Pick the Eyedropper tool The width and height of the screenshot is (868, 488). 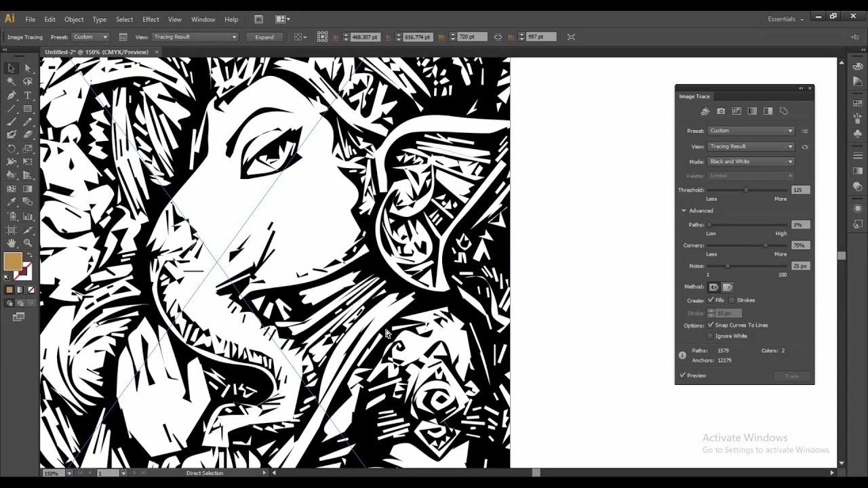tap(12, 203)
